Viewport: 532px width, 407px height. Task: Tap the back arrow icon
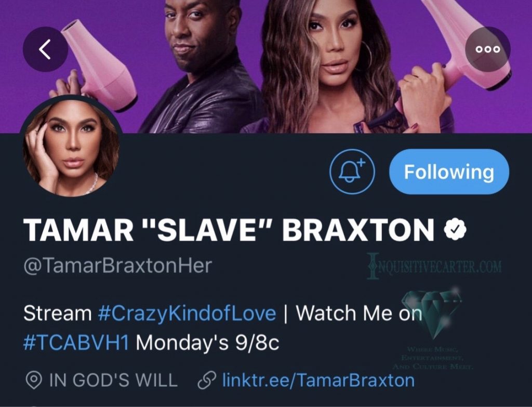pyautogui.click(x=45, y=49)
